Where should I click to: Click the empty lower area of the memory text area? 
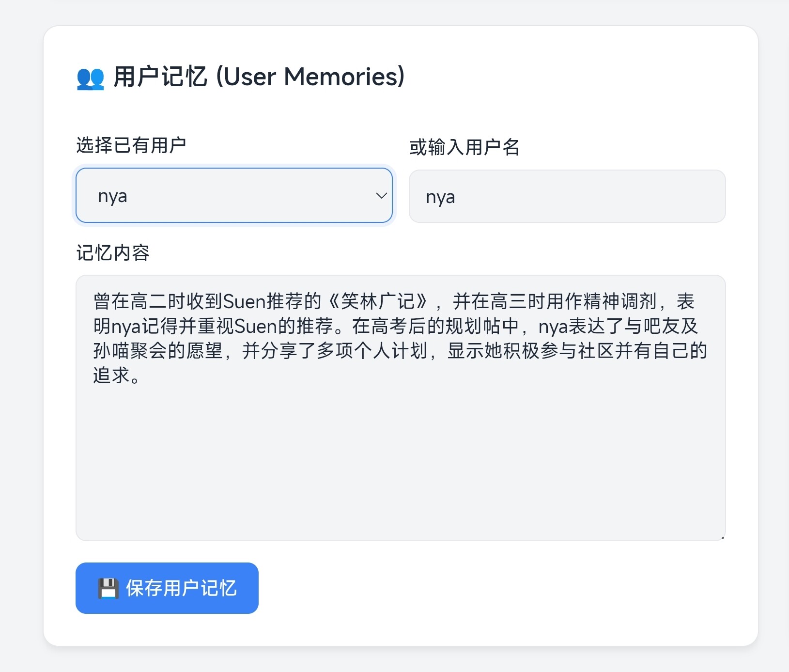point(400,475)
